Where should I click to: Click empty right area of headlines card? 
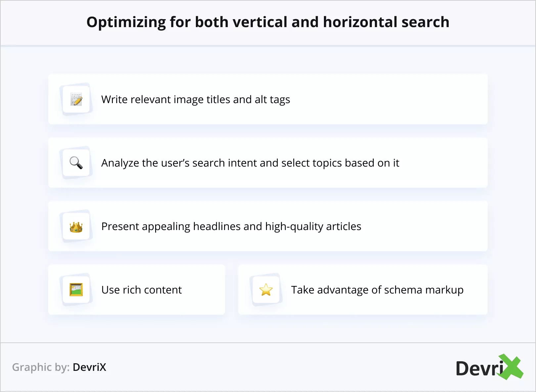(430, 226)
